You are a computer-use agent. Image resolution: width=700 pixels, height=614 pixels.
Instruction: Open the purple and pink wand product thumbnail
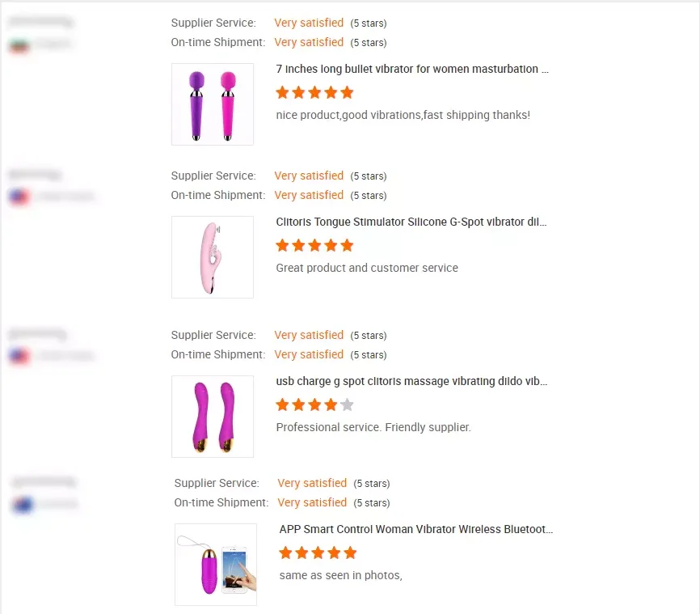[212, 104]
